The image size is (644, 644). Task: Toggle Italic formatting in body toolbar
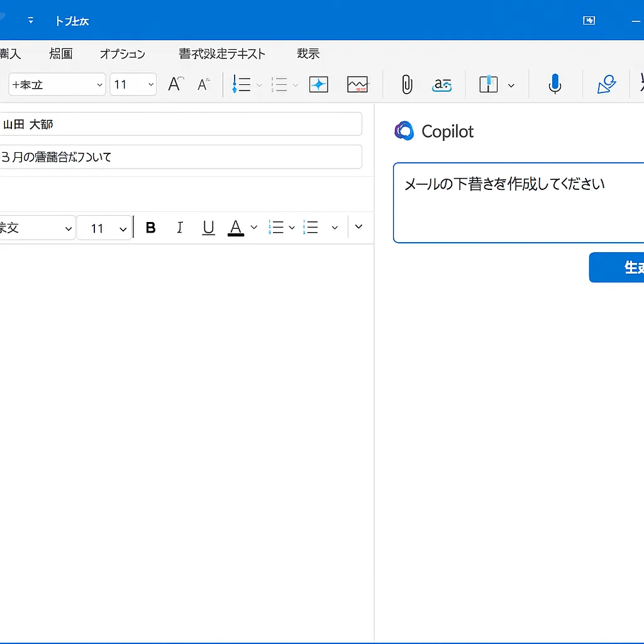click(x=180, y=228)
